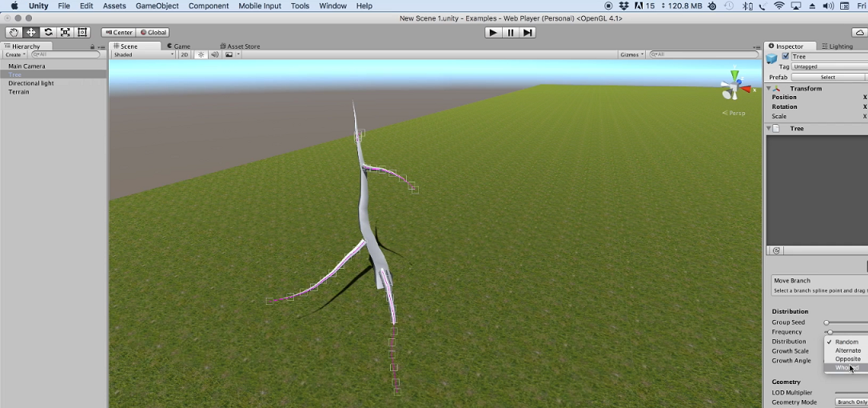Click the Tree object cube icon

[x=771, y=58]
